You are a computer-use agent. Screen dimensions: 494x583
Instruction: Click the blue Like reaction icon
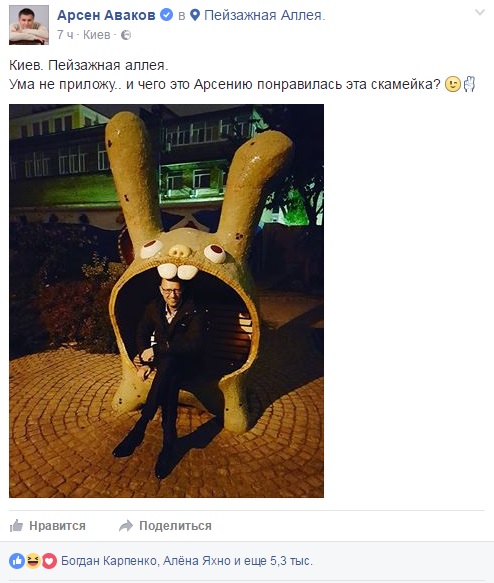click(17, 561)
